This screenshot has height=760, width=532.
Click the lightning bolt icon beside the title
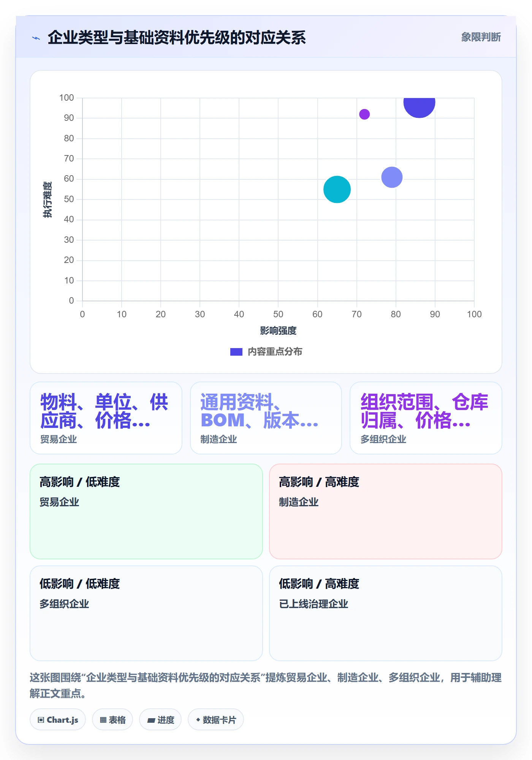coord(36,38)
